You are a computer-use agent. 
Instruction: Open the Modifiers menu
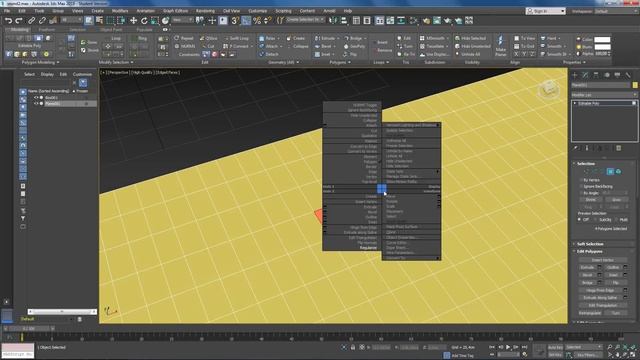[x=120, y=11]
